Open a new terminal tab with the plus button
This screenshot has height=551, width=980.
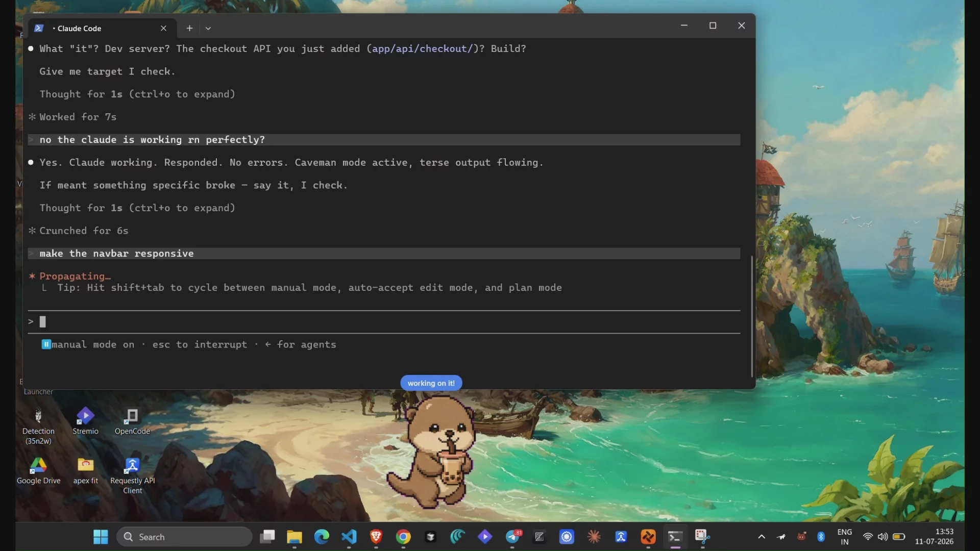click(189, 28)
